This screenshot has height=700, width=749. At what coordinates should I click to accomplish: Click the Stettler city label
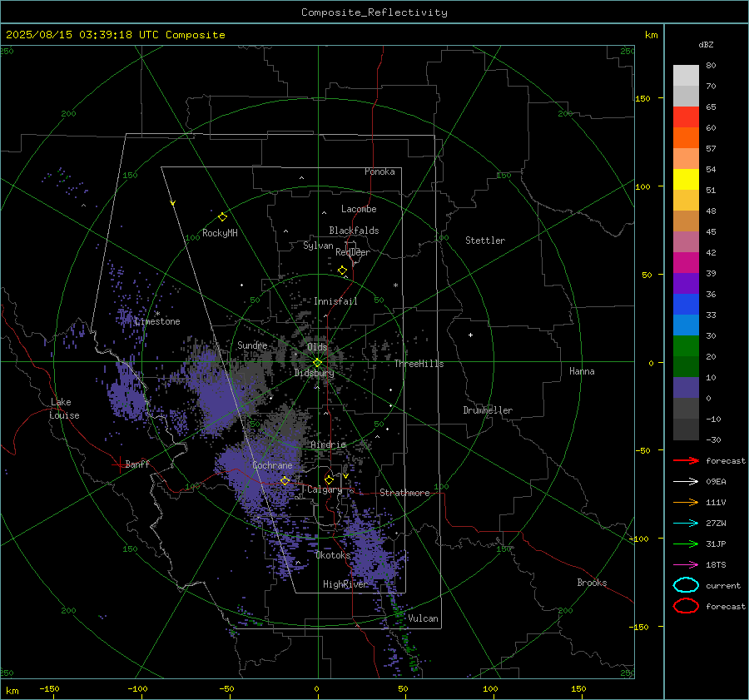(x=485, y=241)
